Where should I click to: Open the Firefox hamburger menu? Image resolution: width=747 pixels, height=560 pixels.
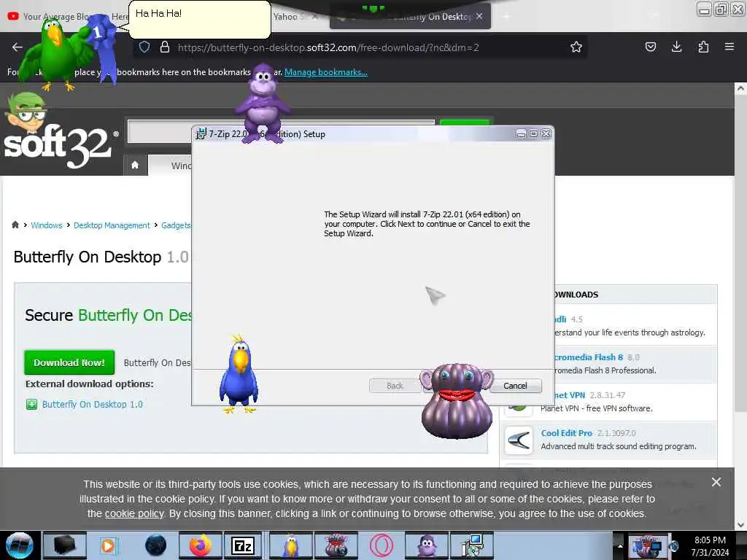(729, 47)
